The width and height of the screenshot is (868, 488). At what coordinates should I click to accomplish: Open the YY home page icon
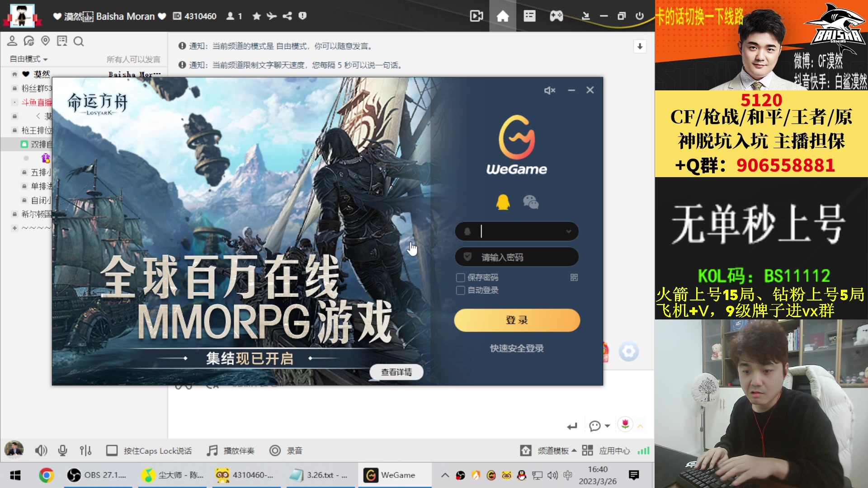(503, 16)
